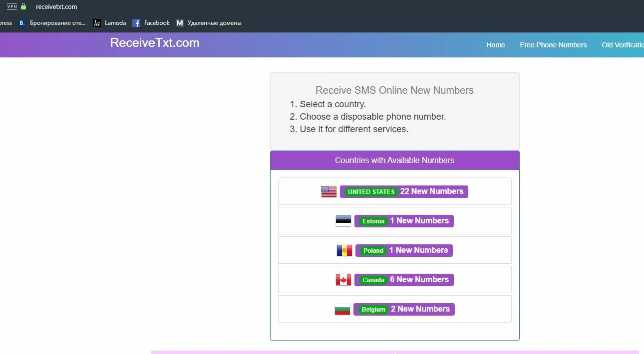Image resolution: width=644 pixels, height=354 pixels.
Task: Open the Бронирование оте... bookmark label
Action: (58, 23)
